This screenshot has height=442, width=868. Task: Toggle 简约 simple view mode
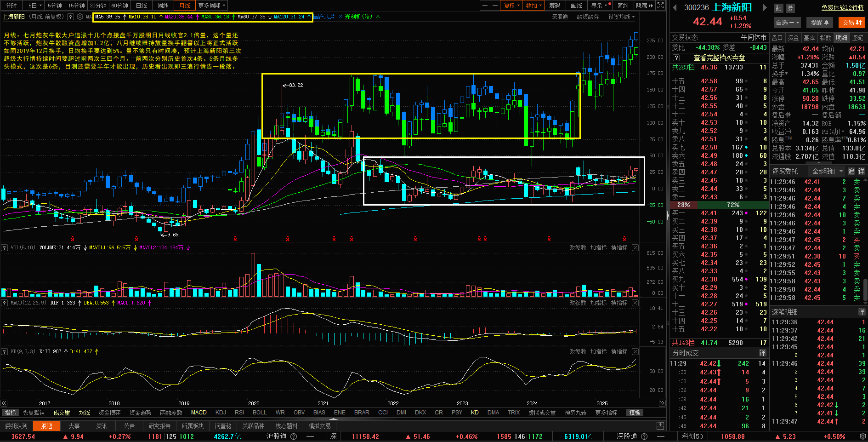click(623, 6)
